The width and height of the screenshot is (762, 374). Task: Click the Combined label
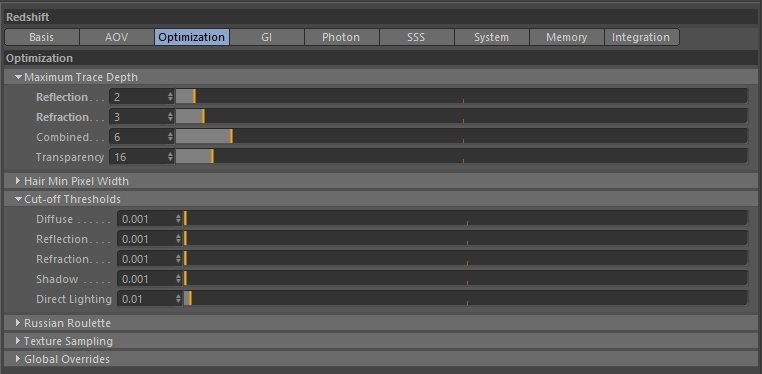pyautogui.click(x=63, y=137)
